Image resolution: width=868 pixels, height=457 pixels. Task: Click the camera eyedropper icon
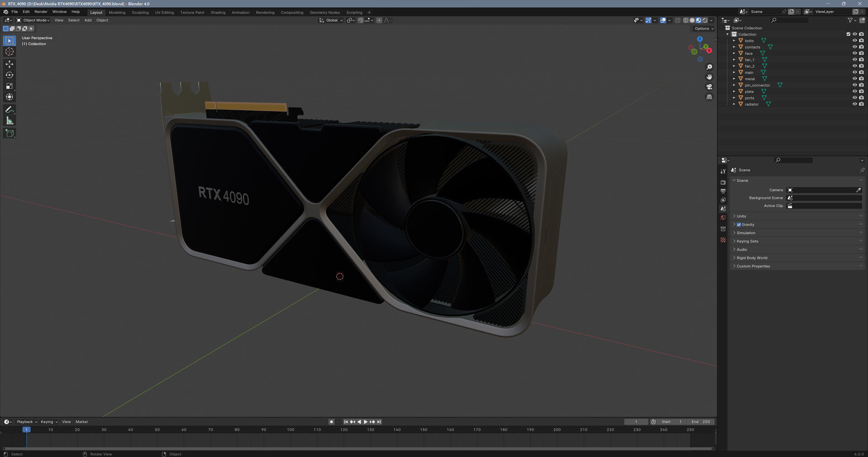tap(859, 190)
